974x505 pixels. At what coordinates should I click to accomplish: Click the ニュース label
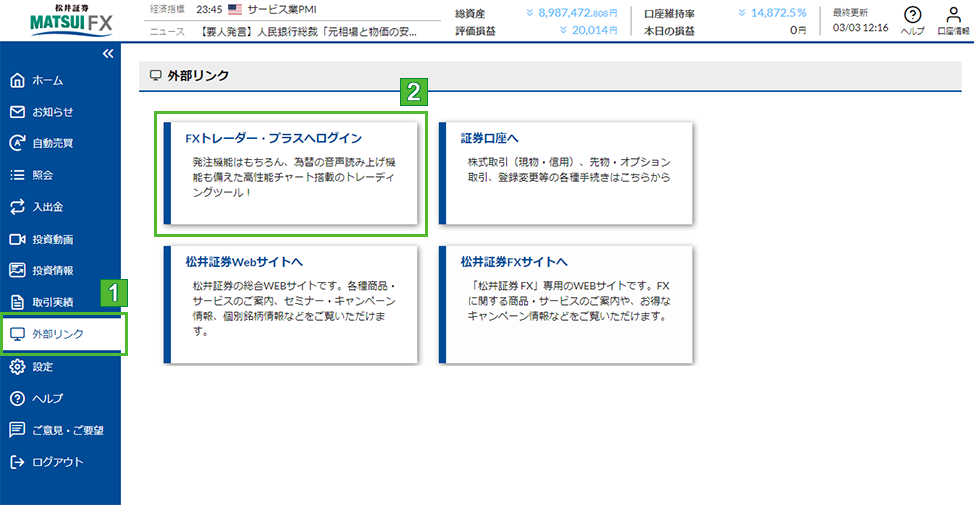pos(167,32)
